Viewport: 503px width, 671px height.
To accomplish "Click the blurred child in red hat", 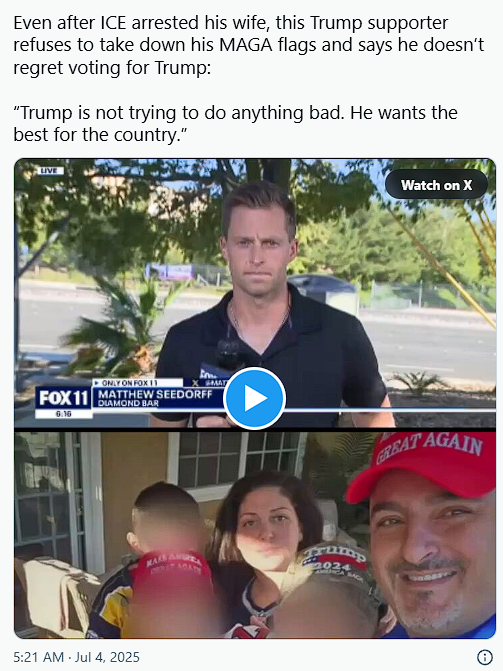I will tap(169, 565).
